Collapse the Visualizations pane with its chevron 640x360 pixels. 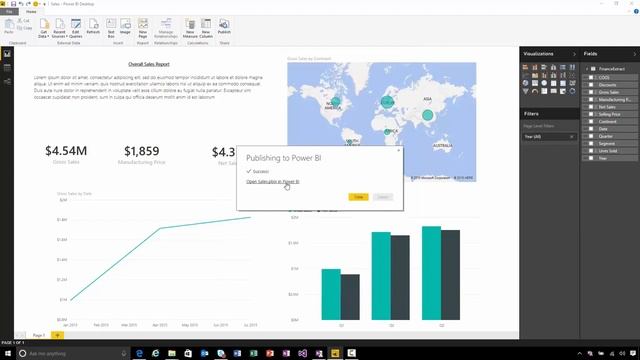574,54
